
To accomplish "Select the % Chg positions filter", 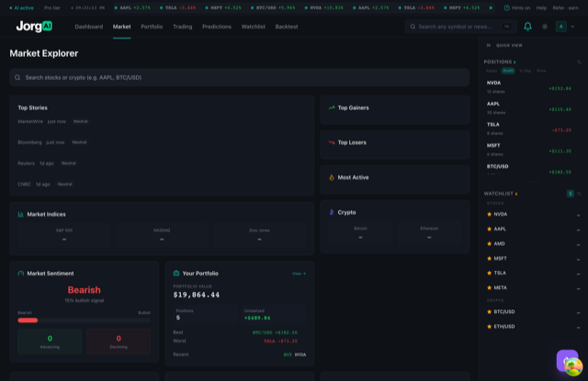I will 525,71.
